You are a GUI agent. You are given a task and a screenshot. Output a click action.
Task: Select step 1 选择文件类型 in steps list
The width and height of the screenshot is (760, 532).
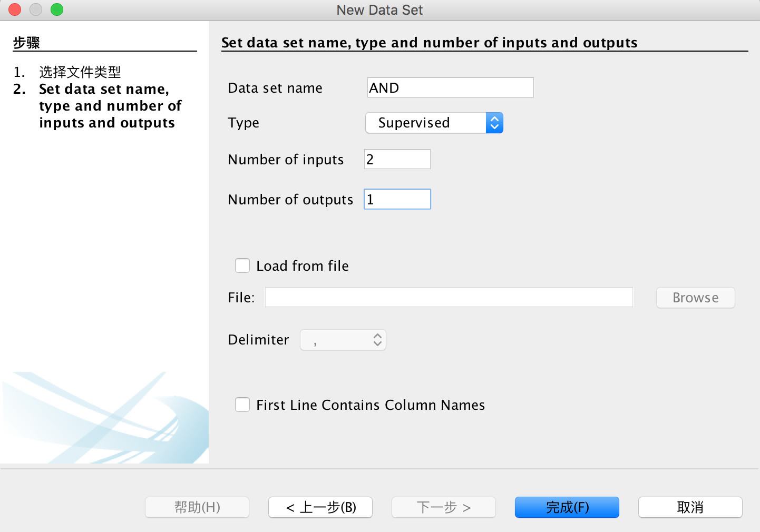coord(80,72)
